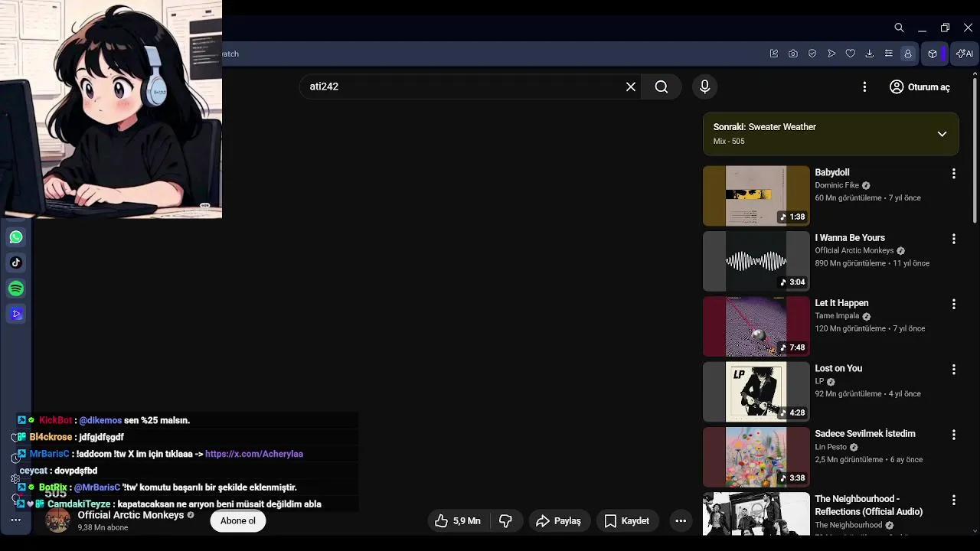Click The Neighbourhood Reflections thumbnail
This screenshot has width=980, height=551.
coord(756,514)
